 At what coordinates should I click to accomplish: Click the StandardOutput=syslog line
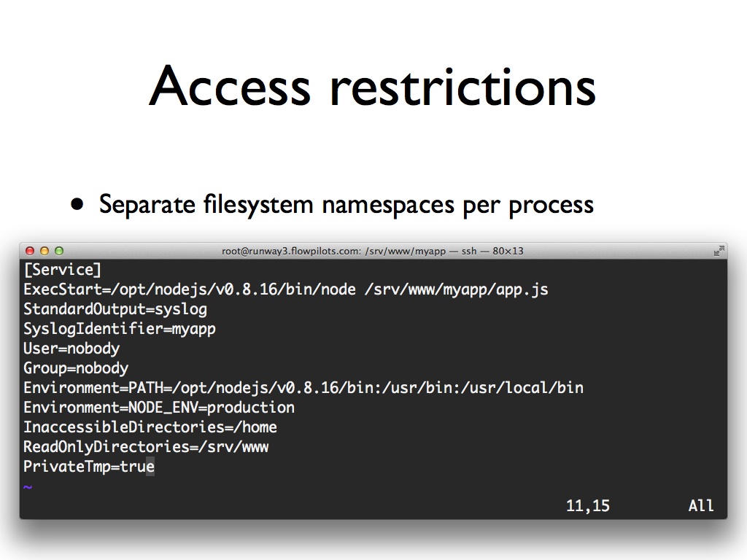click(115, 309)
